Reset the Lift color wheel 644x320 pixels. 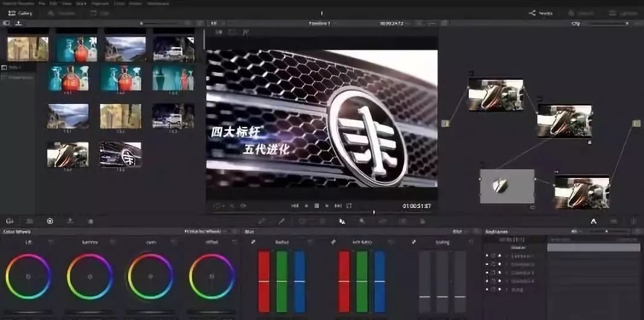[x=51, y=242]
